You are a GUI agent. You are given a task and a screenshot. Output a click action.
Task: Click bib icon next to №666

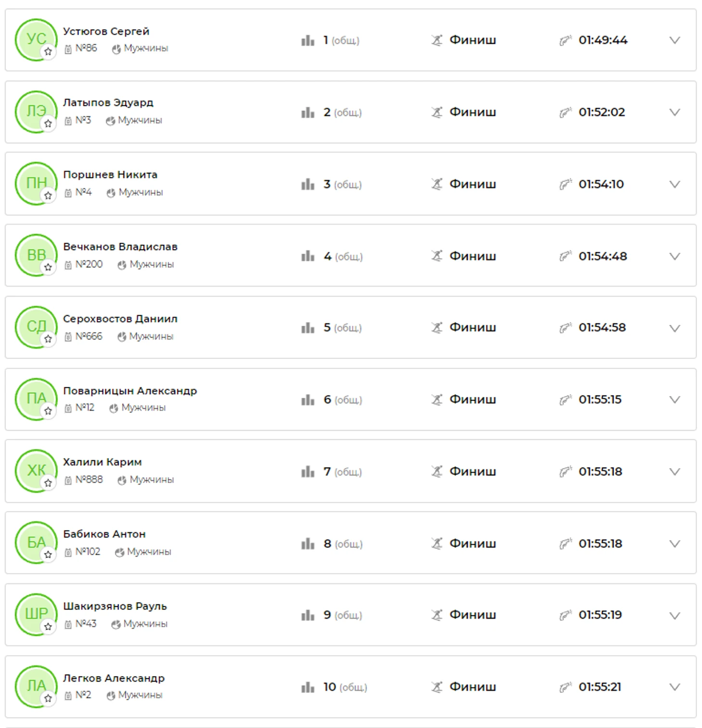coord(68,337)
